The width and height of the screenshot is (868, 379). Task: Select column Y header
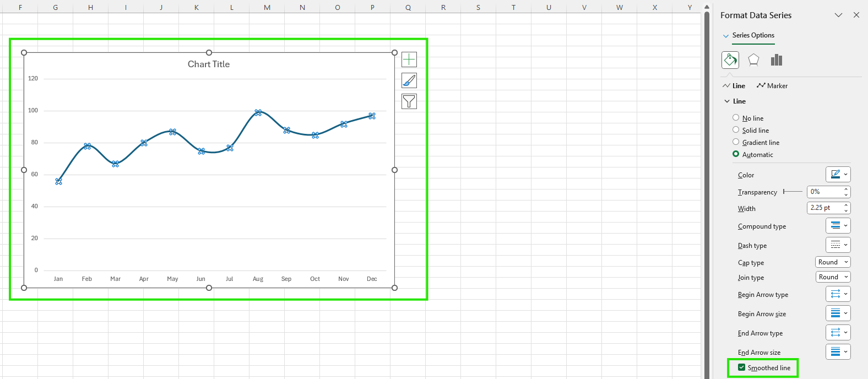[690, 7]
